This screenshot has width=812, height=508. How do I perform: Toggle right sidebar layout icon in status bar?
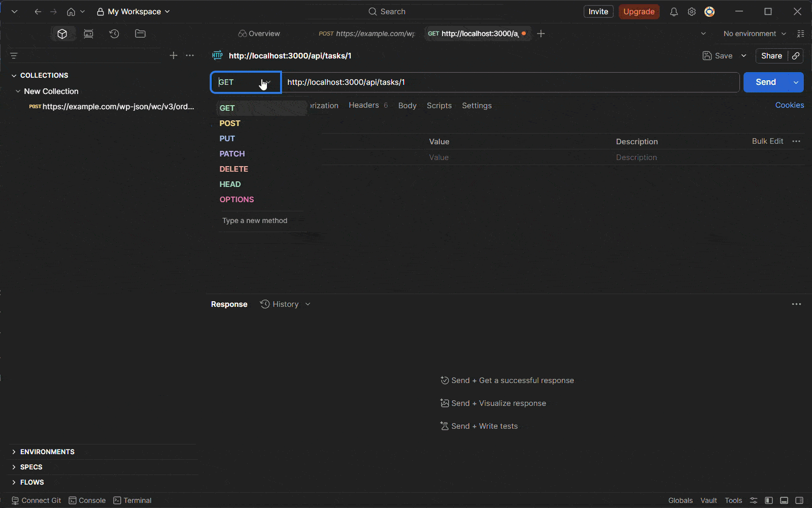[x=799, y=500]
